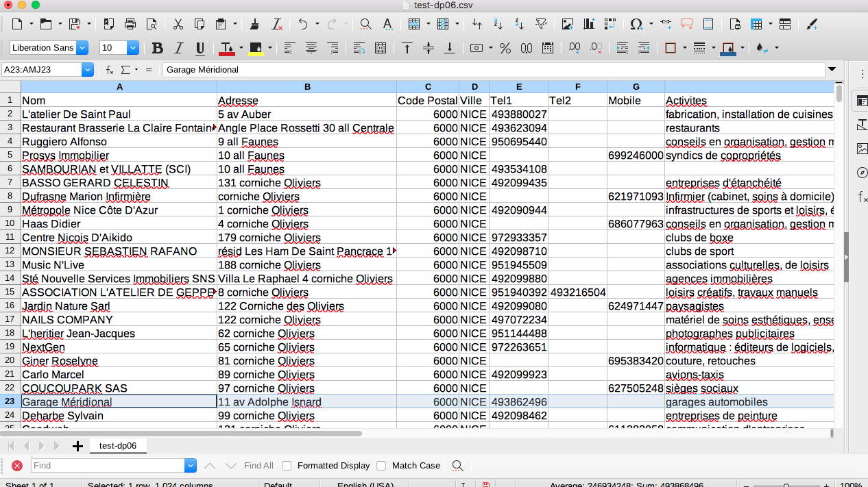Insert a chart
This screenshot has height=487, width=868.
click(x=589, y=25)
